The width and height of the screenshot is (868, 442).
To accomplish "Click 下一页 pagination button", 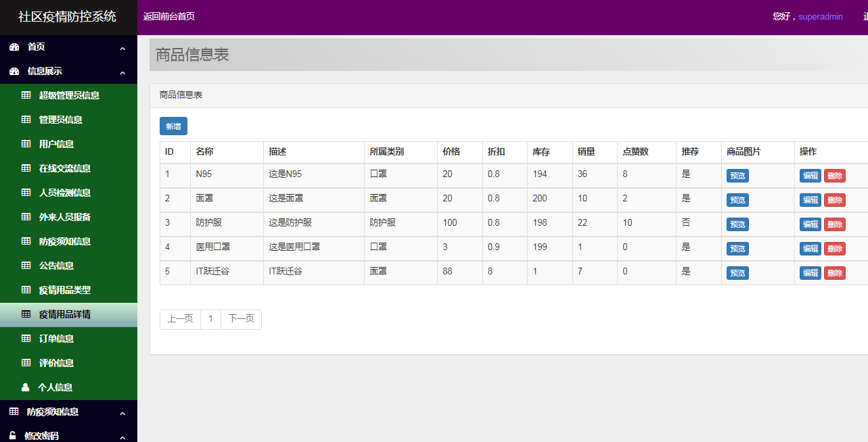I will tap(242, 319).
